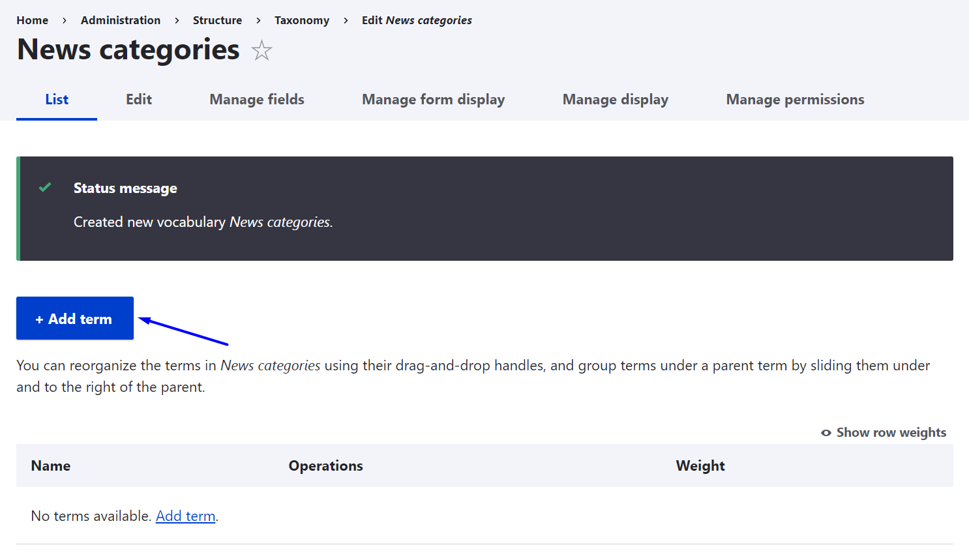Go to the Manage form display tab

(x=433, y=100)
